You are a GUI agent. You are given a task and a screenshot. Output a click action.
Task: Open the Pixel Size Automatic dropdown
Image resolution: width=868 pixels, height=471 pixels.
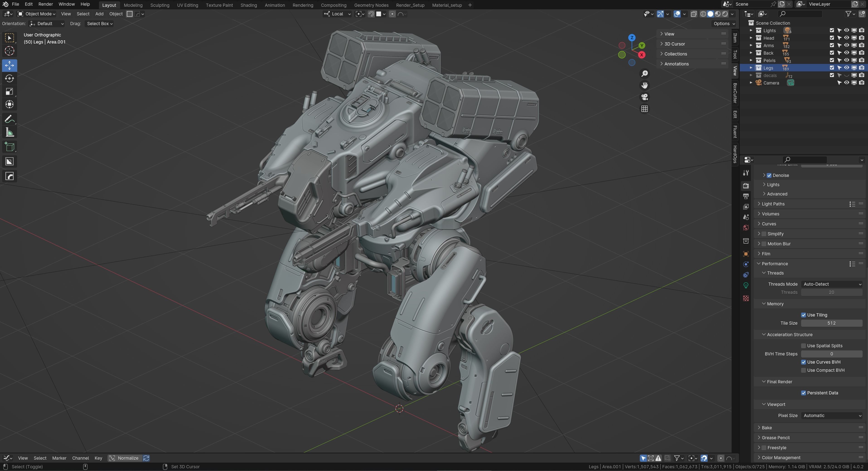[x=831, y=416]
